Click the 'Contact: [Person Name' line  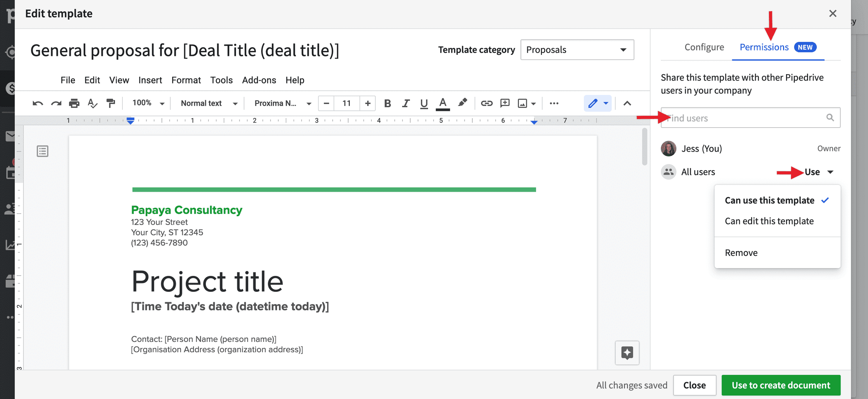coord(204,339)
